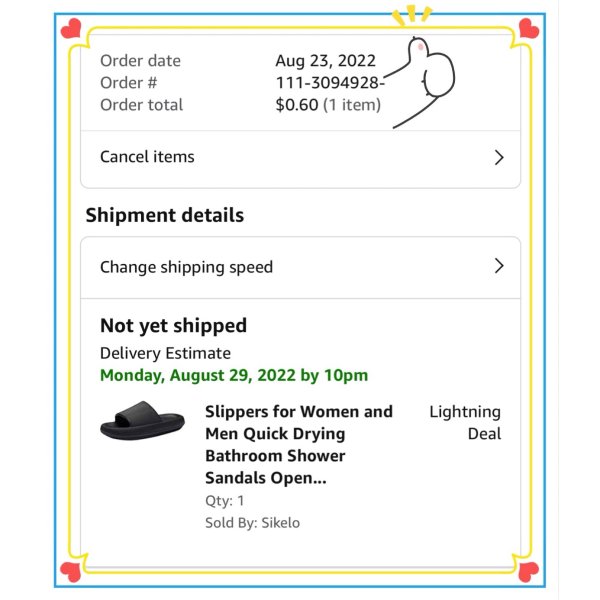Image resolution: width=600 pixels, height=600 pixels.
Task: Click the Sold By: Sikelo seller text
Action: click(x=253, y=523)
